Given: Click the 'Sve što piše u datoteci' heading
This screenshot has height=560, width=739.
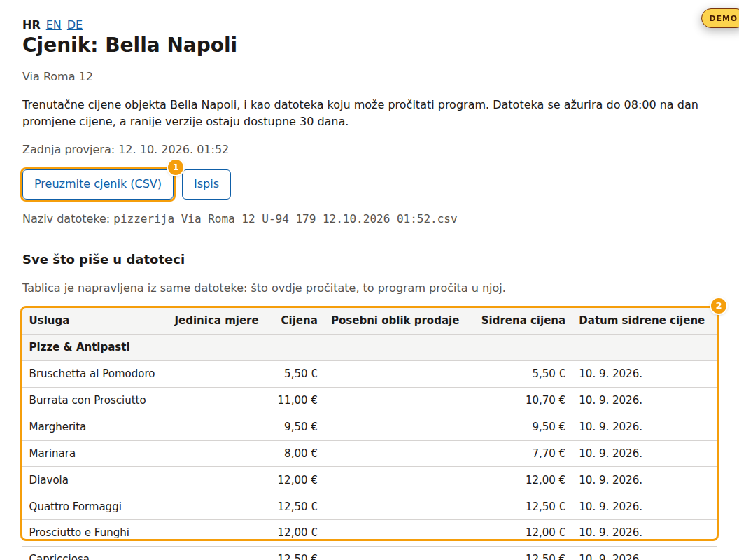Looking at the screenshot, I should (x=104, y=260).
